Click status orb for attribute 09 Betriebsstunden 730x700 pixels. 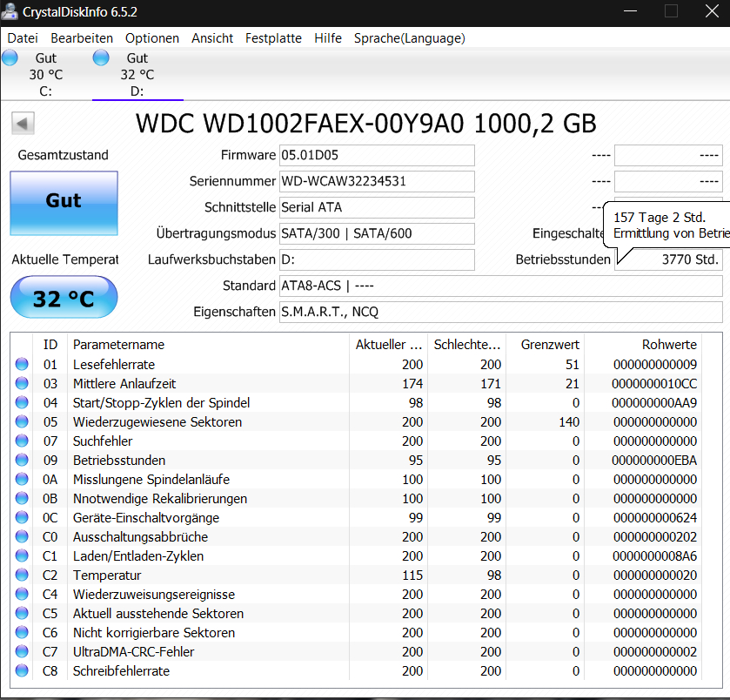[x=22, y=460]
